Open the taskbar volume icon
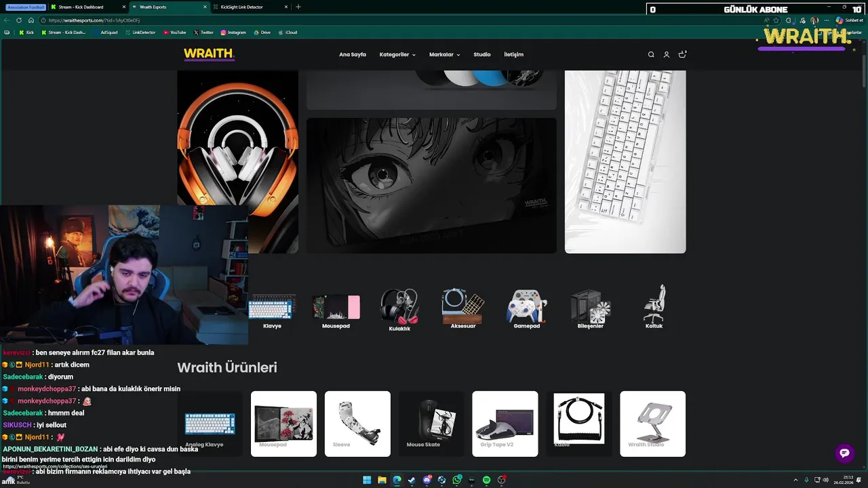The width and height of the screenshot is (868, 488). click(825, 480)
